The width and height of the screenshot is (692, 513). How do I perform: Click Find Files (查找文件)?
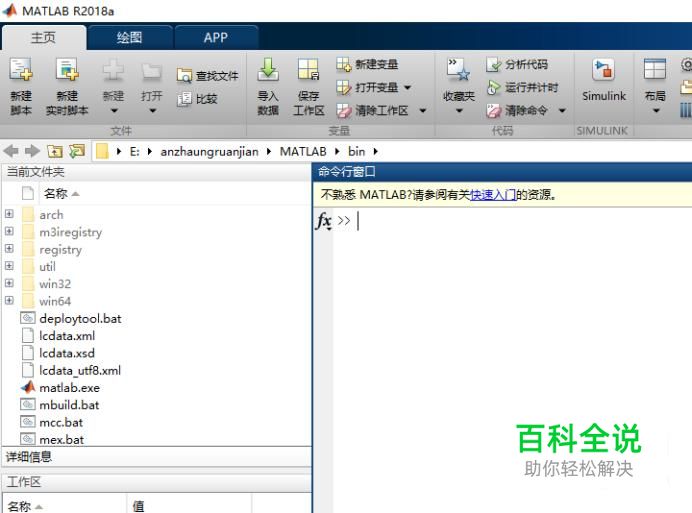(207, 75)
